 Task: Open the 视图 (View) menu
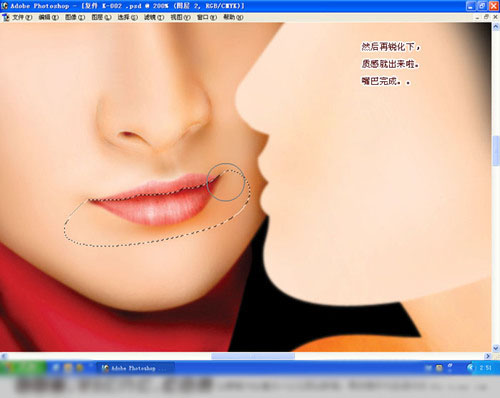tap(180, 17)
